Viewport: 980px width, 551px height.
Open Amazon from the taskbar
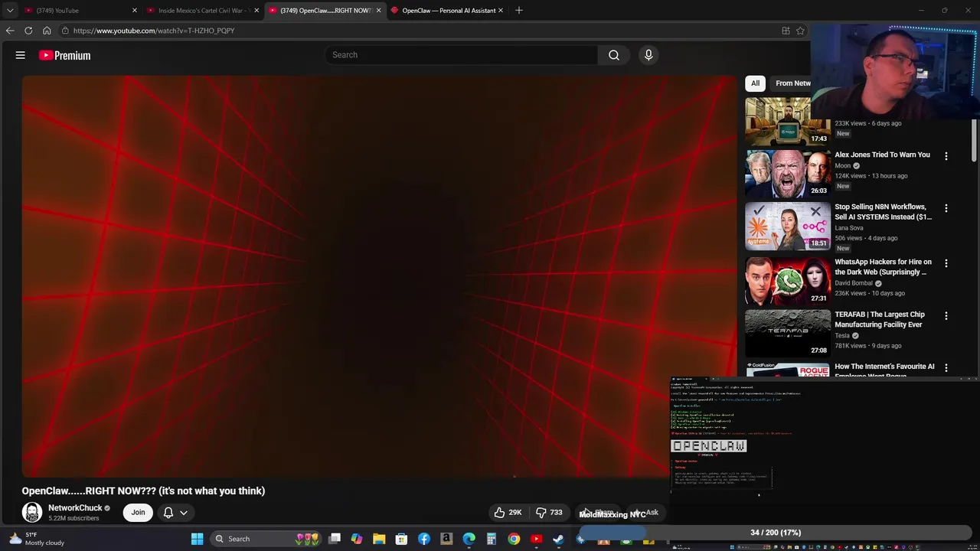click(x=446, y=539)
